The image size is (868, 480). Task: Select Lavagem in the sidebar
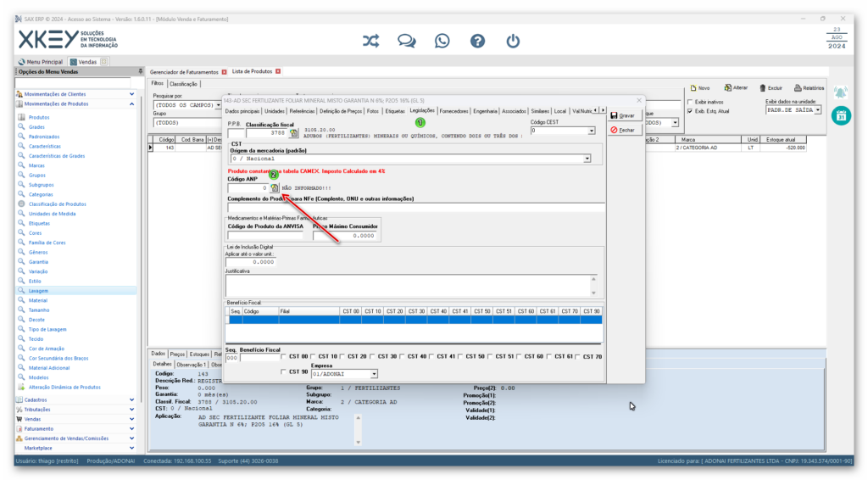(38, 291)
